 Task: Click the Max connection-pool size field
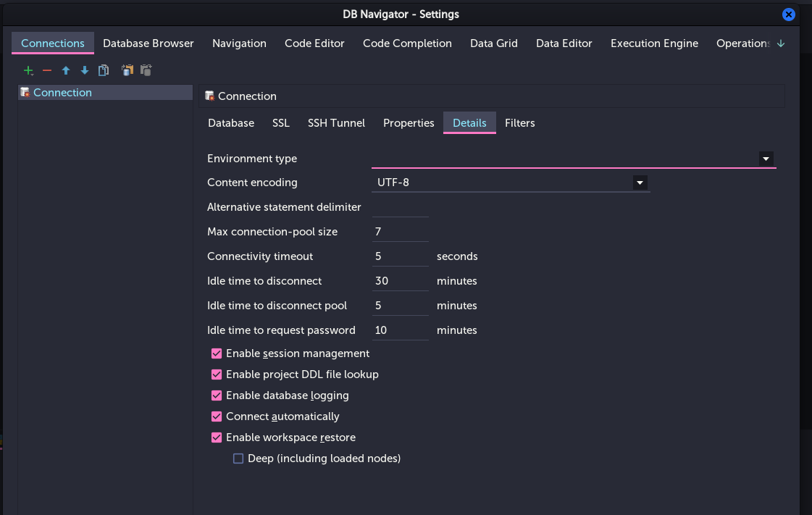pyautogui.click(x=400, y=232)
